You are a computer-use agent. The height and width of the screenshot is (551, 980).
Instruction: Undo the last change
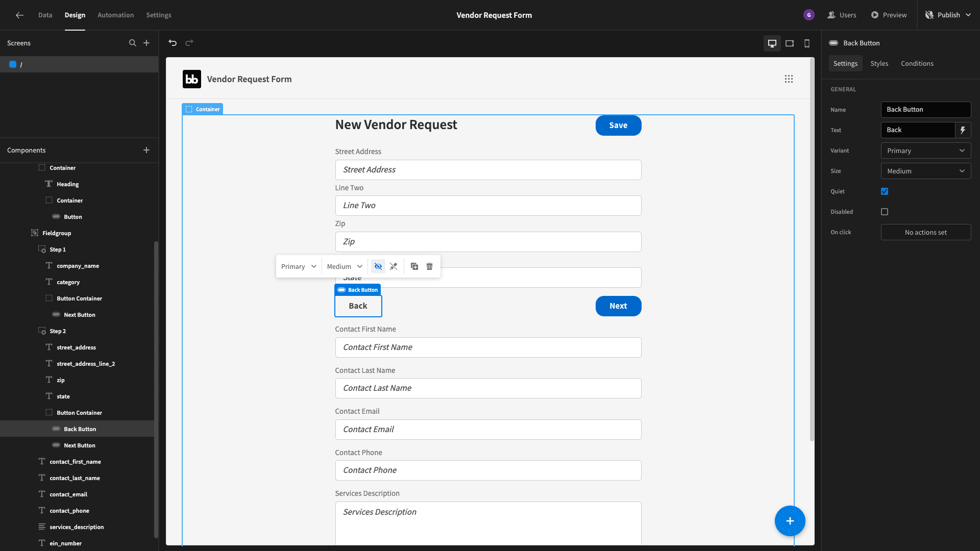[x=173, y=43]
